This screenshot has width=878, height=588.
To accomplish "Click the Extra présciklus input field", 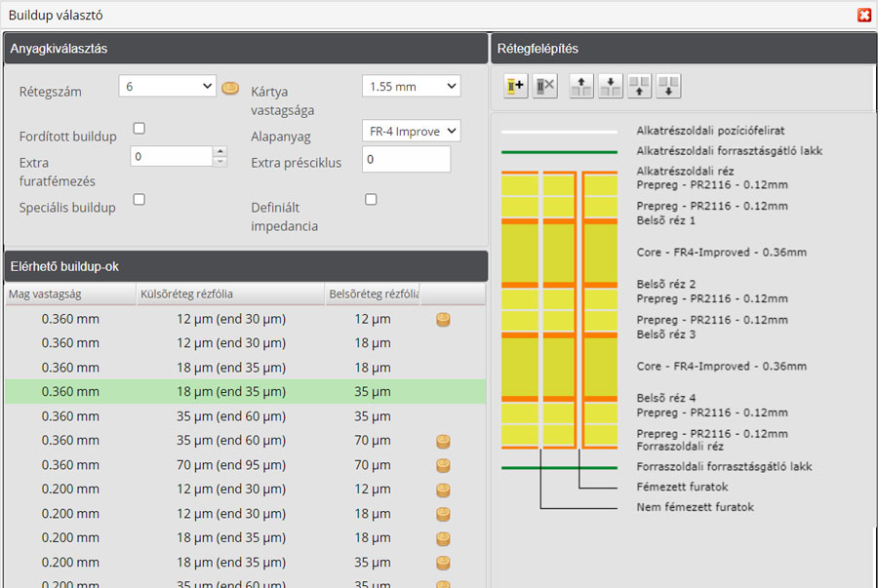I will click(406, 159).
